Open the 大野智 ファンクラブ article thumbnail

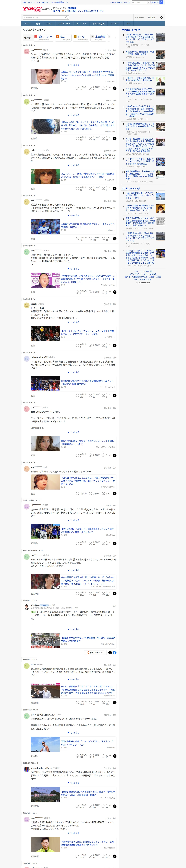pyautogui.click(x=45, y=77)
